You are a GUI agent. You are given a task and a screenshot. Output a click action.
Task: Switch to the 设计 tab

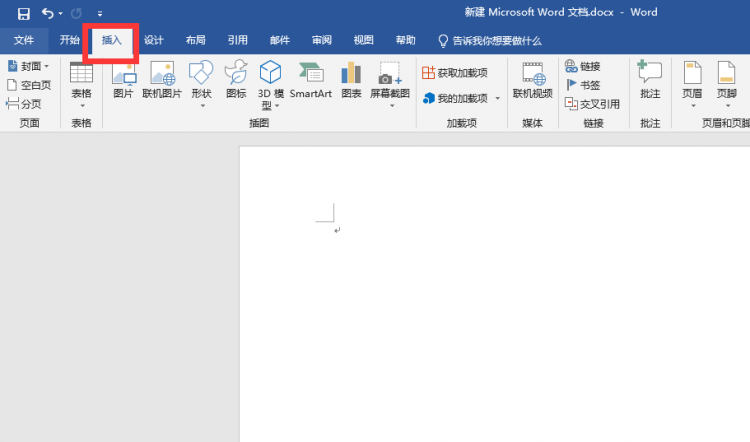154,40
